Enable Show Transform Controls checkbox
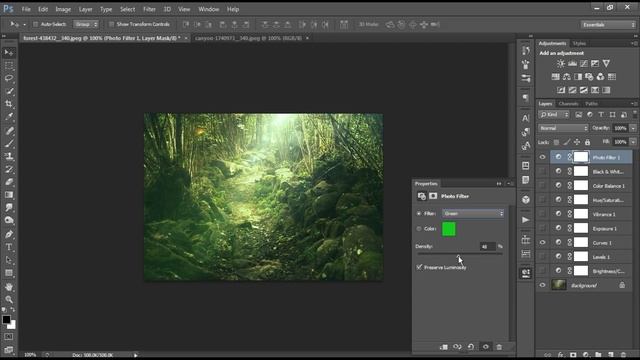The image size is (640, 360). click(x=111, y=24)
